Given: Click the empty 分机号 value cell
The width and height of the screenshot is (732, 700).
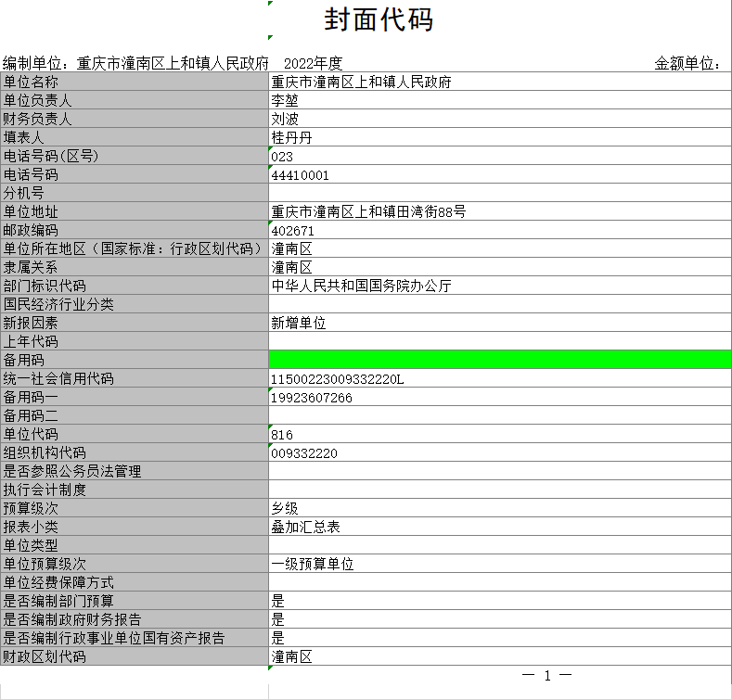Looking at the screenshot, I should pyautogui.click(x=500, y=193).
